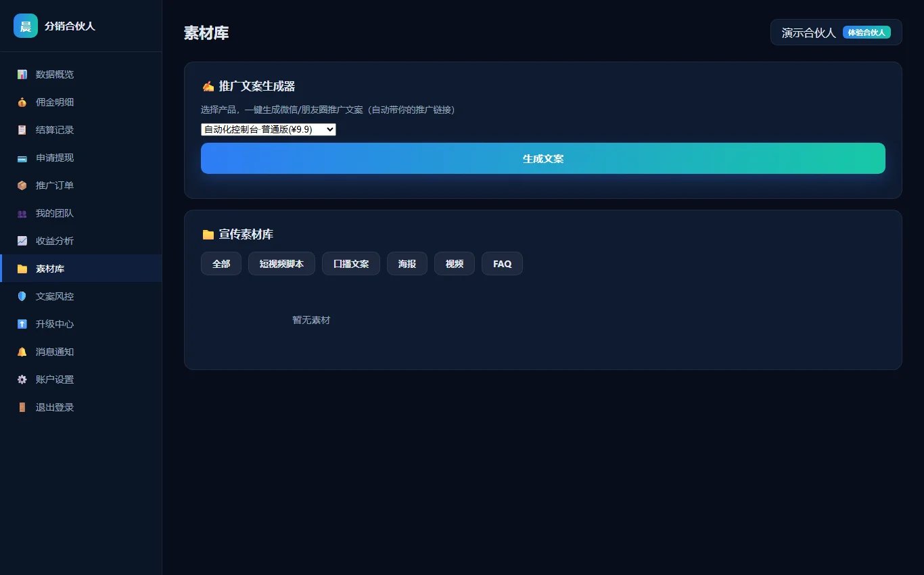Click the card icon beside 申请提现
Viewport: 924px width, 575px height.
pos(22,158)
